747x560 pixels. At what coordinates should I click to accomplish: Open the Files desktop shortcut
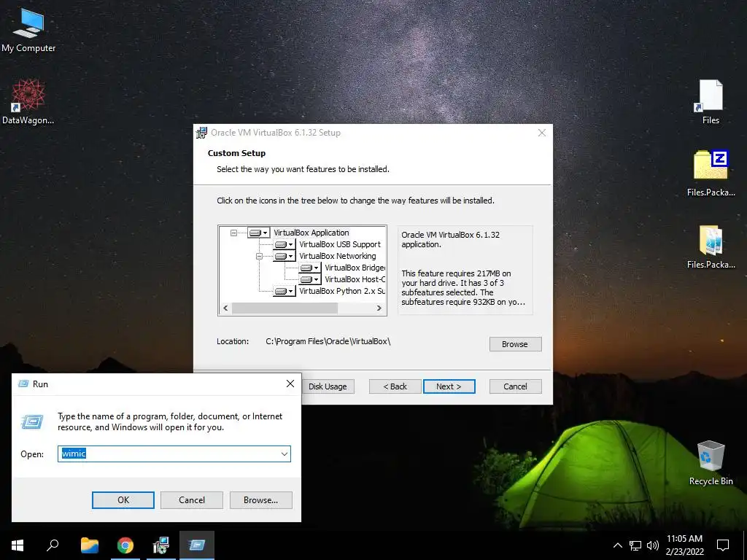coord(710,102)
